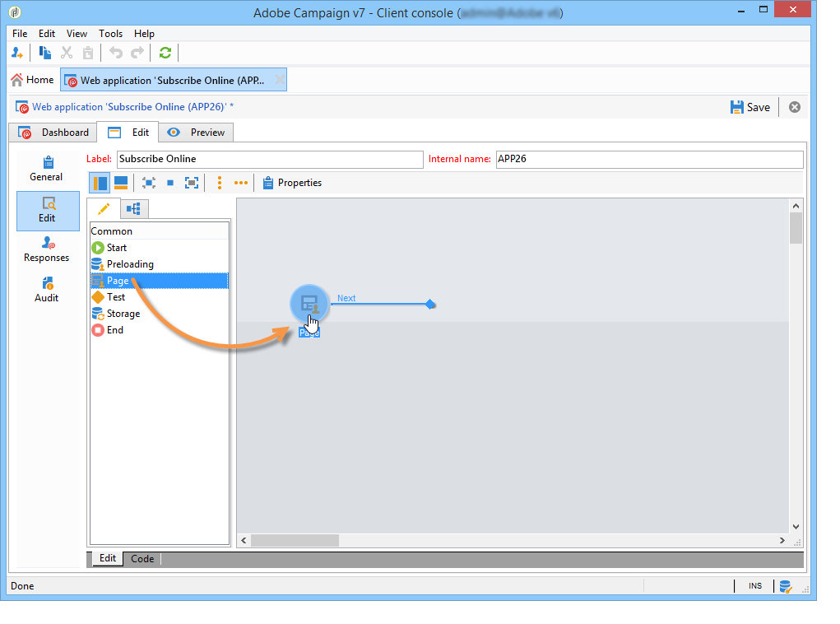
Task: Maximize the Client console window
Action: (764, 10)
